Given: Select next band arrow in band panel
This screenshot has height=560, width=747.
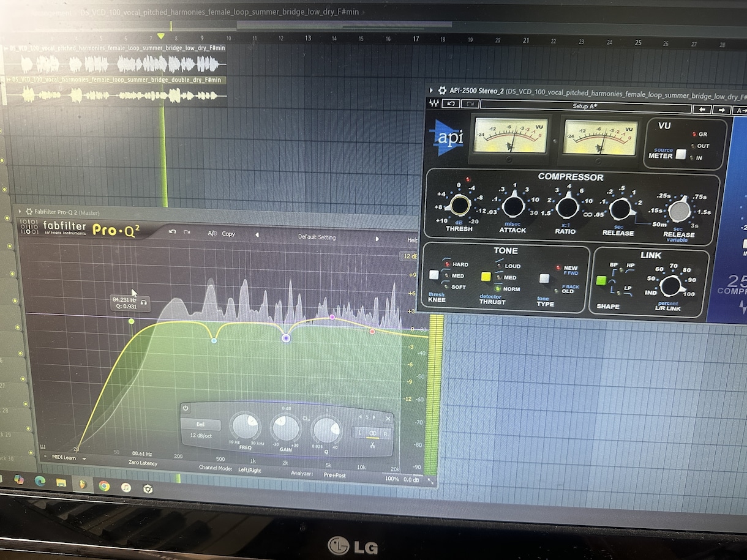Looking at the screenshot, I should coord(374,417).
